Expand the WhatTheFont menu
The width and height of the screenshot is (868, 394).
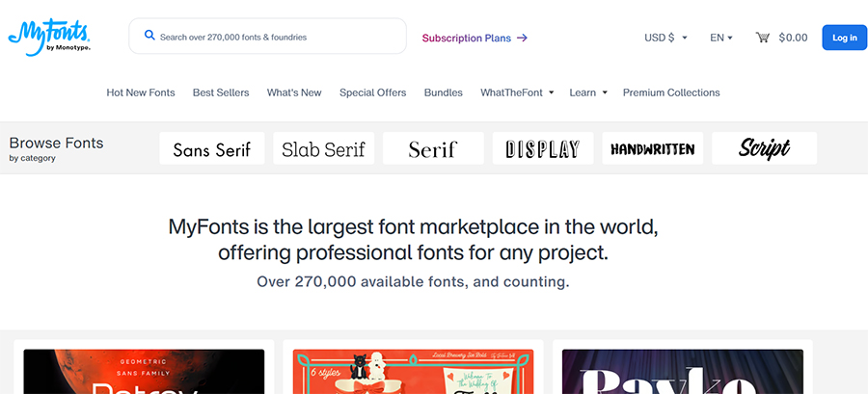pos(517,92)
